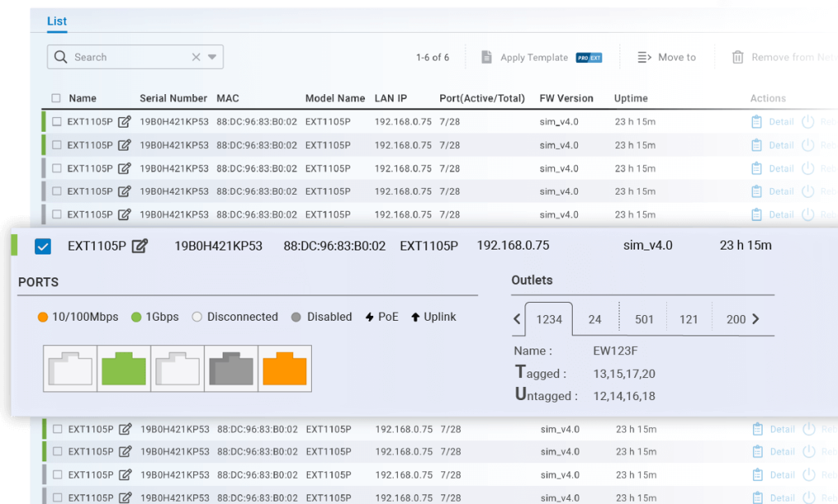This screenshot has width=838, height=504.
Task: Click the edit pencil icon beside selected EXT1105P
Action: pyautogui.click(x=140, y=246)
